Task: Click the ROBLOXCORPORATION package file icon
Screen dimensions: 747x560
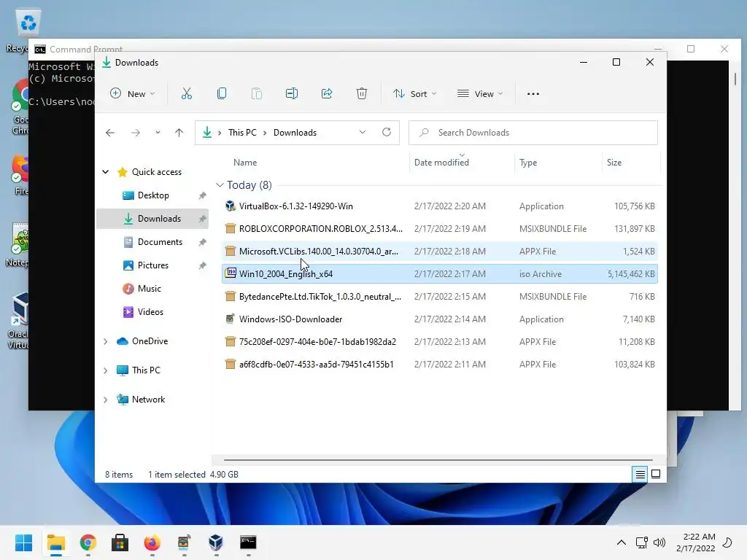Action: pos(231,228)
